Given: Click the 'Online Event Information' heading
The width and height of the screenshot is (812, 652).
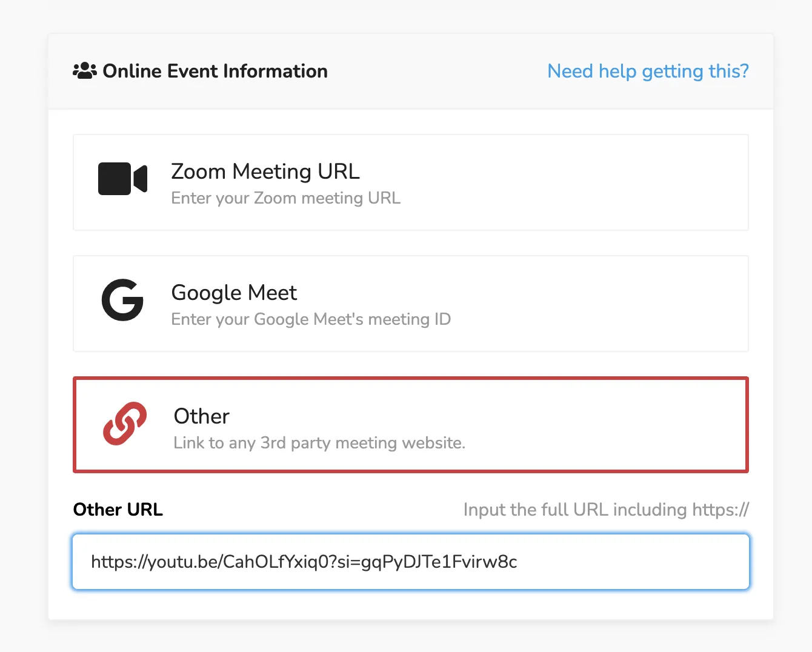Looking at the screenshot, I should (215, 71).
